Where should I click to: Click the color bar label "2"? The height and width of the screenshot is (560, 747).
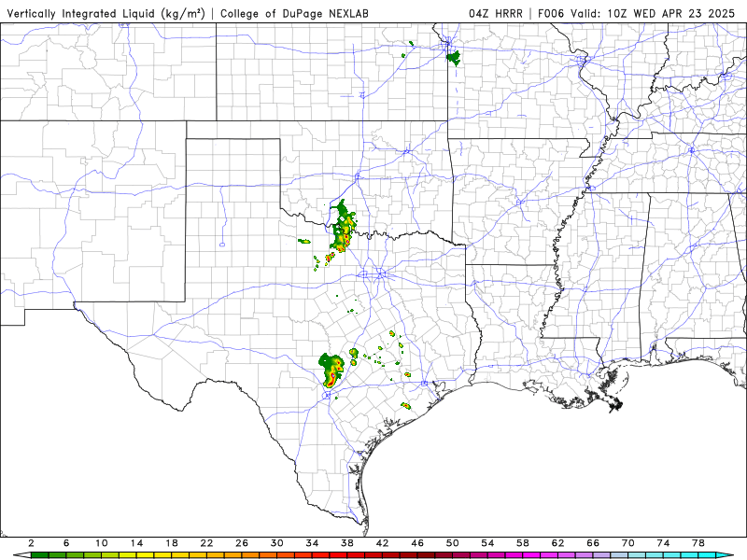(x=31, y=543)
